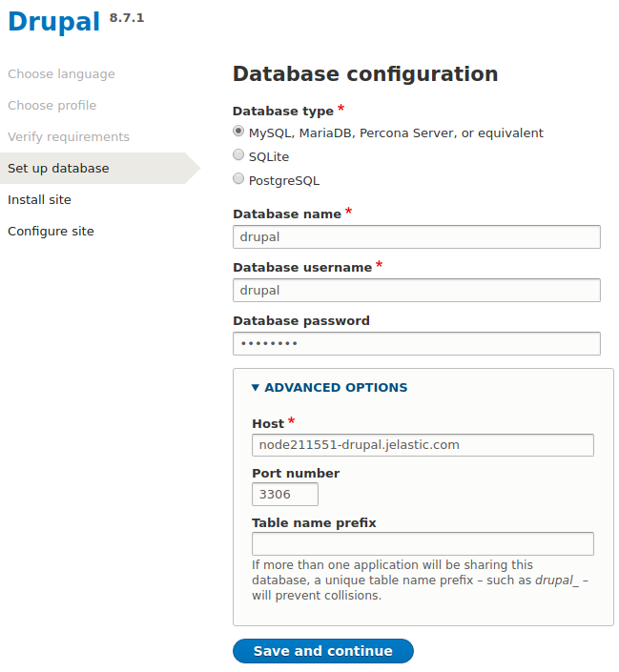Click the empty Table name prefix field
Image resolution: width=619 pixels, height=672 pixels.
423,543
